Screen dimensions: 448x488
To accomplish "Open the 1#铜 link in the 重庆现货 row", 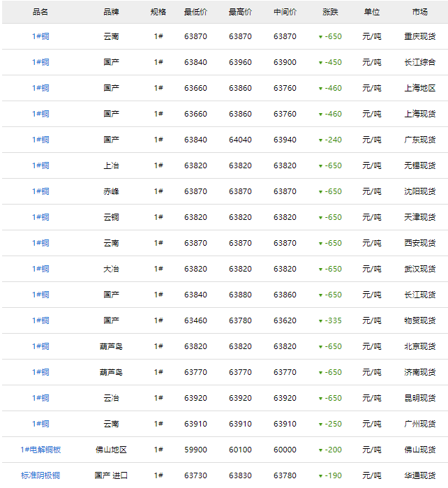I will coord(40,36).
